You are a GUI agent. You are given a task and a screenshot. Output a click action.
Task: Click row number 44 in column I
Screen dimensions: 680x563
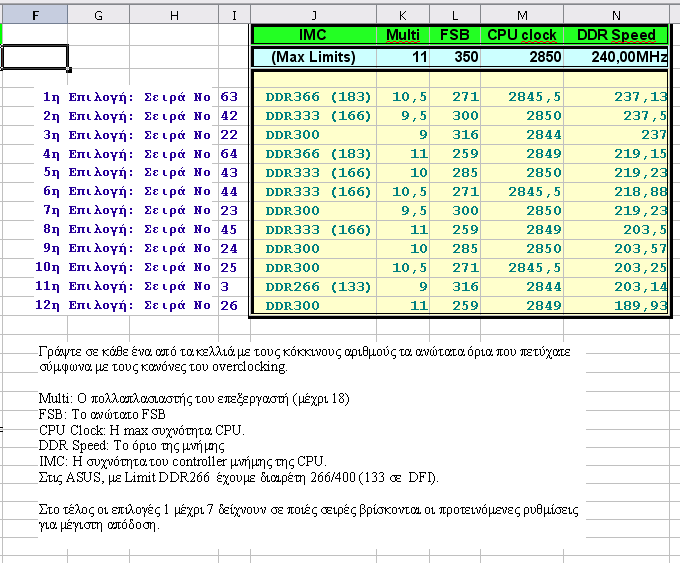pos(229,192)
